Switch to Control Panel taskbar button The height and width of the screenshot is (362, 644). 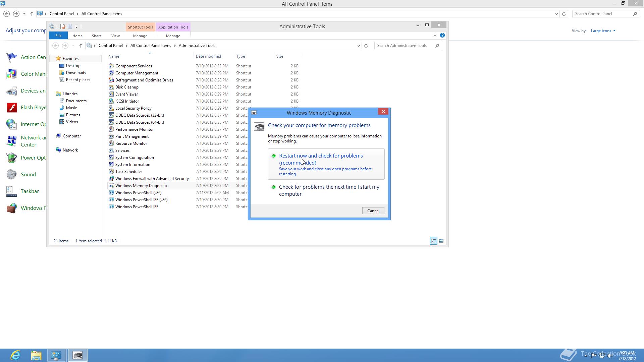coord(56,355)
